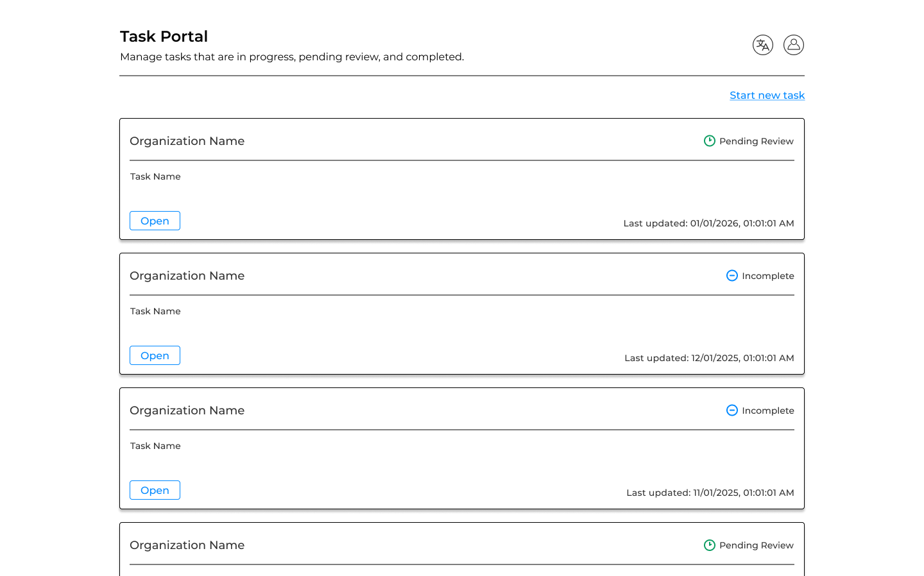Click Incomplete icon on 11/01/2025 task card
Screen dimensions: 924x576
732,411
